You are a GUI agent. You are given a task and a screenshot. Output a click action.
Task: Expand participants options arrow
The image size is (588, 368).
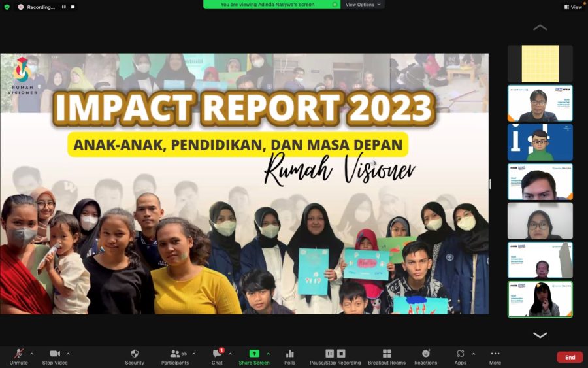click(x=194, y=354)
